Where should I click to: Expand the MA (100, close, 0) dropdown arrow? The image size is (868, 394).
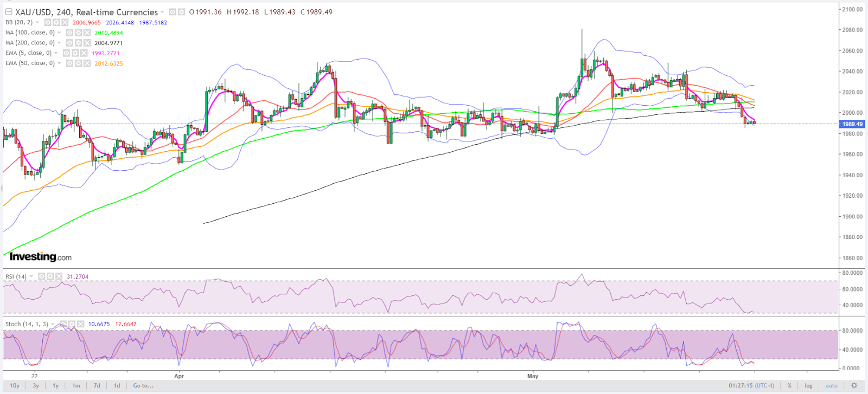59,33
